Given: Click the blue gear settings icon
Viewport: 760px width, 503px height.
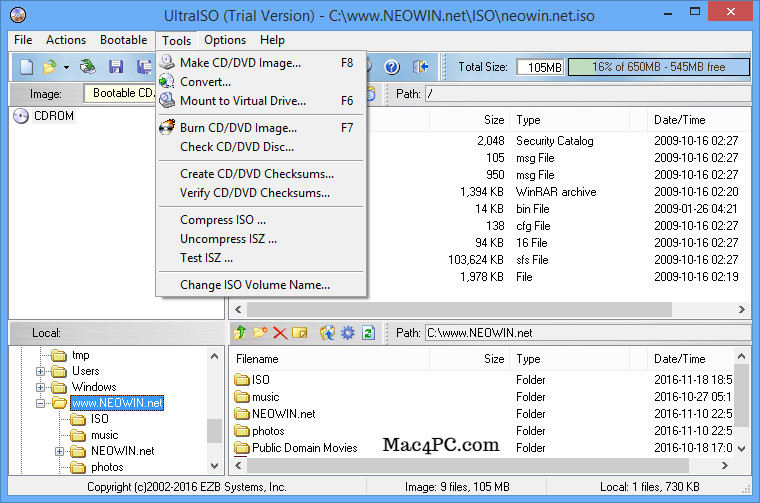Looking at the screenshot, I should (x=348, y=333).
